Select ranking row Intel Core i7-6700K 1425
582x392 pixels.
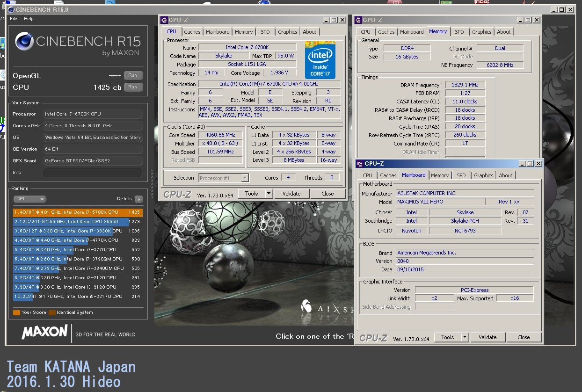pyautogui.click(x=78, y=212)
